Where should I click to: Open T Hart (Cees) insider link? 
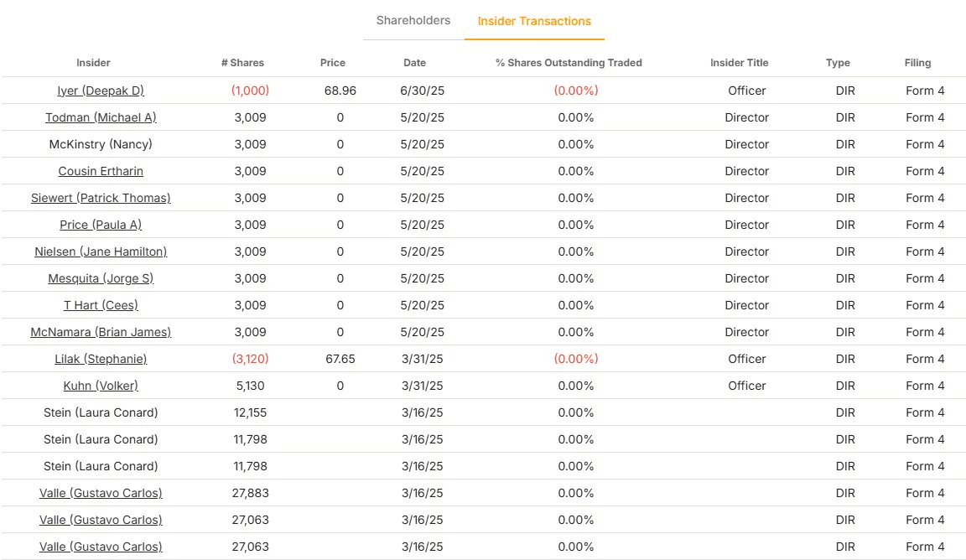click(101, 305)
